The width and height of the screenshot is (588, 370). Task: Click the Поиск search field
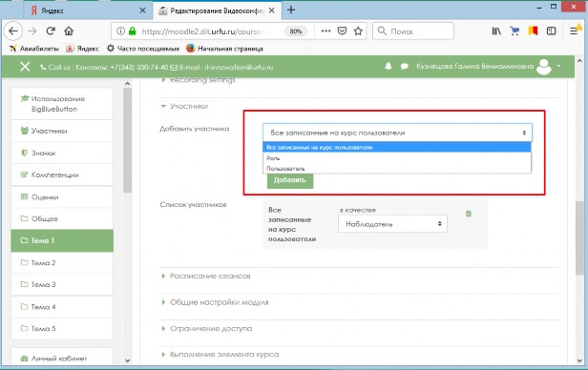point(413,31)
